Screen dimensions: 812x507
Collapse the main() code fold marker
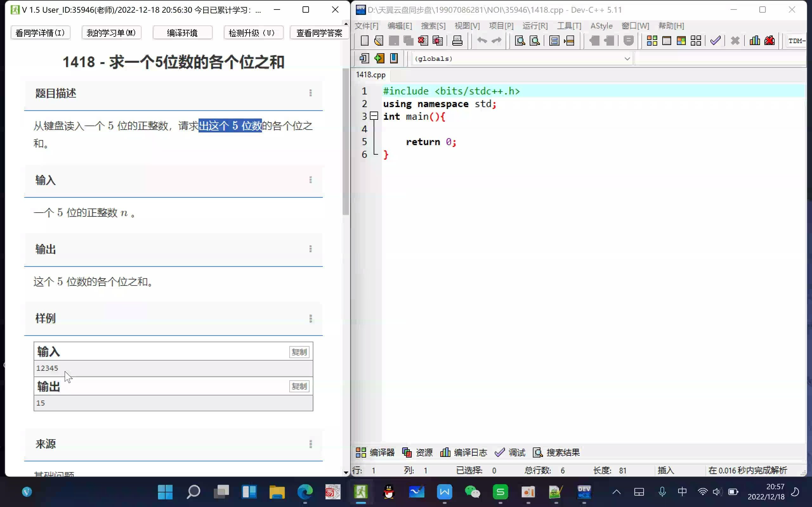[374, 116]
